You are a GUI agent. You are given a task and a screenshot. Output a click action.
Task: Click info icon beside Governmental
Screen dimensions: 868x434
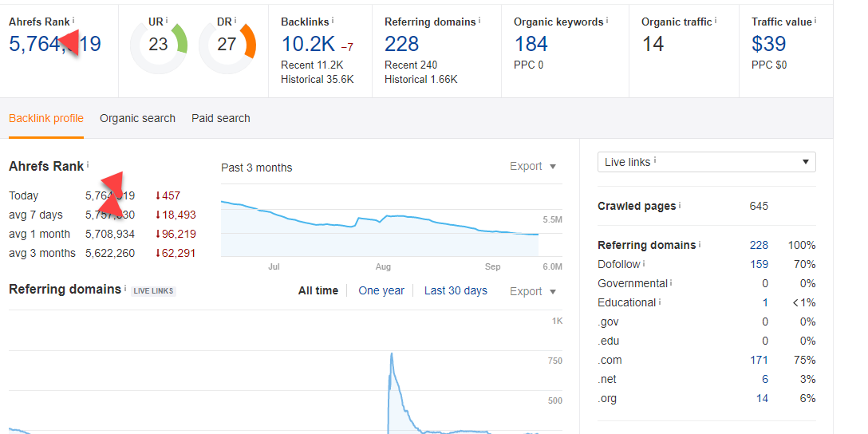[671, 282]
